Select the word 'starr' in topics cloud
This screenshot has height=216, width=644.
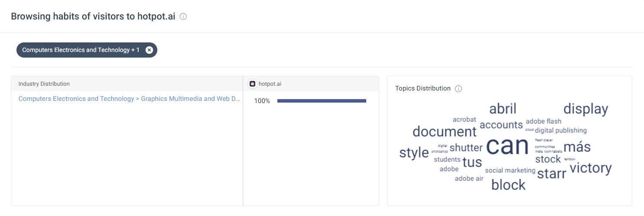click(552, 174)
